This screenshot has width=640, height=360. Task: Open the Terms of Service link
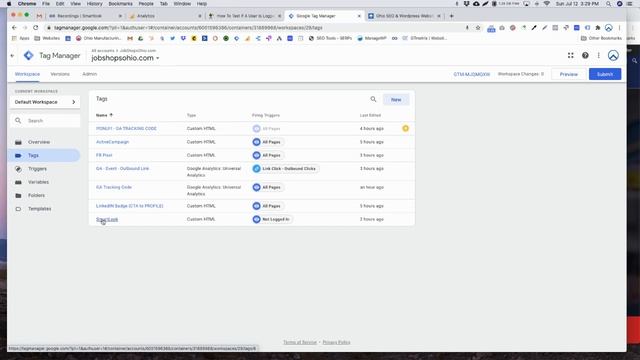click(300, 342)
